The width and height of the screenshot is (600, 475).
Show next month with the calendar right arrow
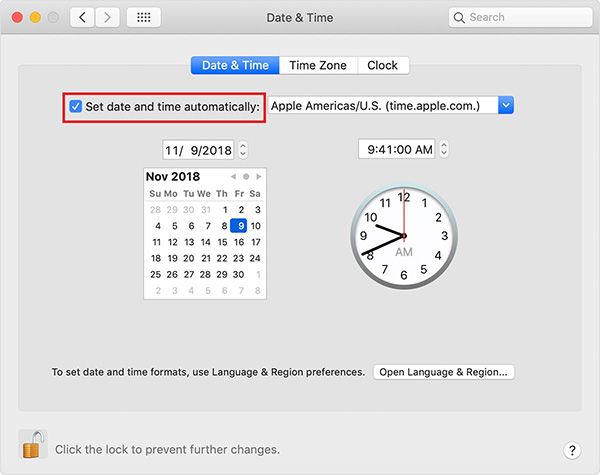[x=259, y=176]
